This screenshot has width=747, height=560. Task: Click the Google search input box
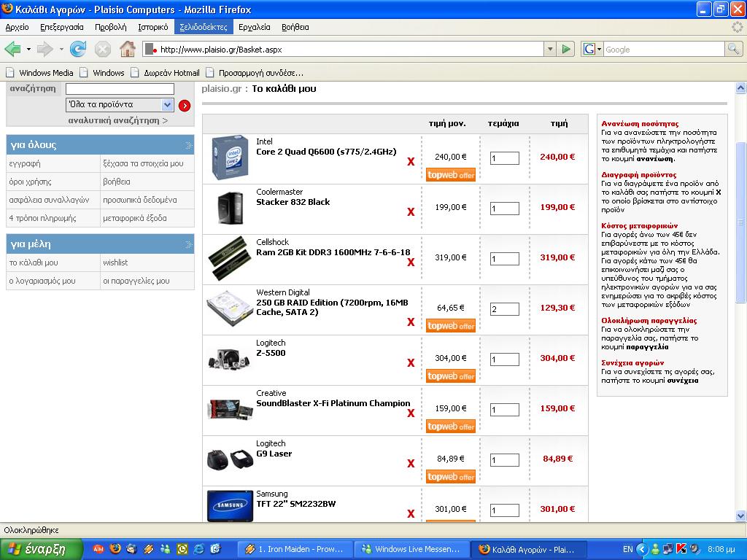[x=664, y=49]
